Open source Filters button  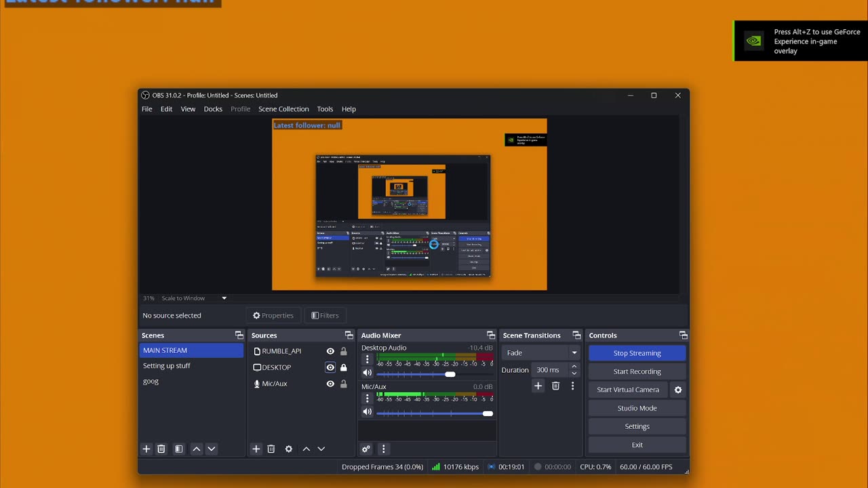325,315
